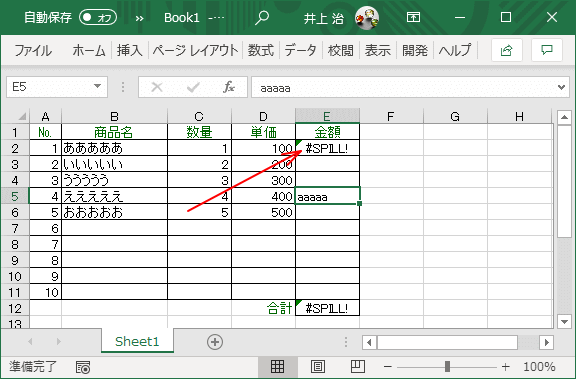Adjust the zoom slider handle
This screenshot has height=379, width=576.
click(x=447, y=367)
